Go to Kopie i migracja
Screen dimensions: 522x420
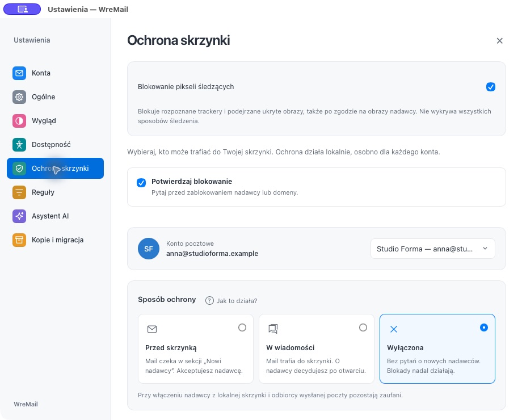click(x=55, y=240)
